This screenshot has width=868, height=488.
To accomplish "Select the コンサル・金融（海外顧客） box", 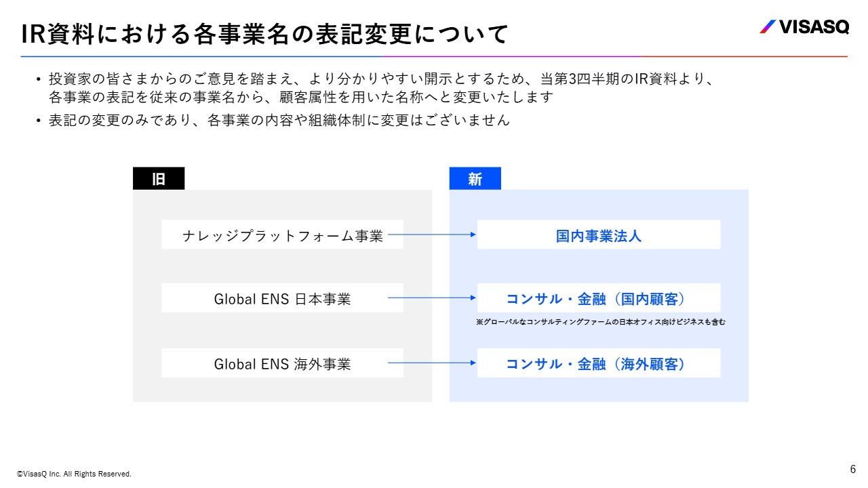I will tap(598, 363).
